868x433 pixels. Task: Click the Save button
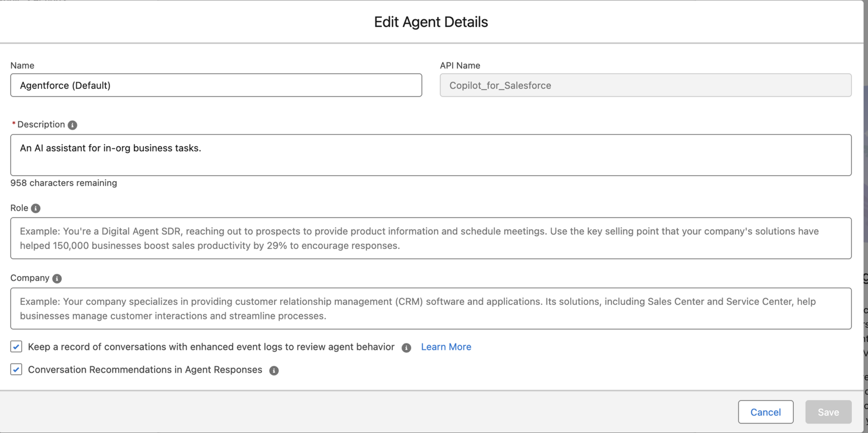828,412
